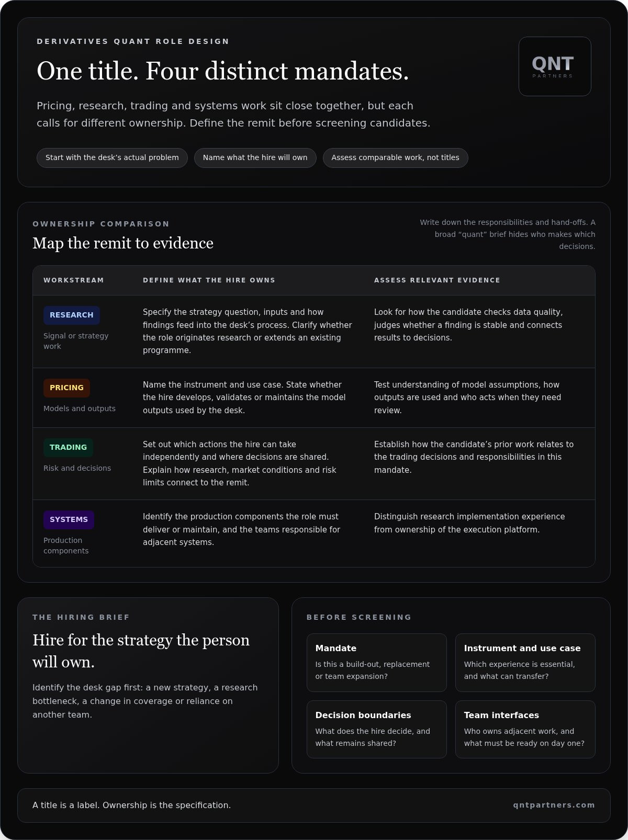The height and width of the screenshot is (840, 628).
Task: Select the 'Team interfaces' card
Action: tap(525, 730)
